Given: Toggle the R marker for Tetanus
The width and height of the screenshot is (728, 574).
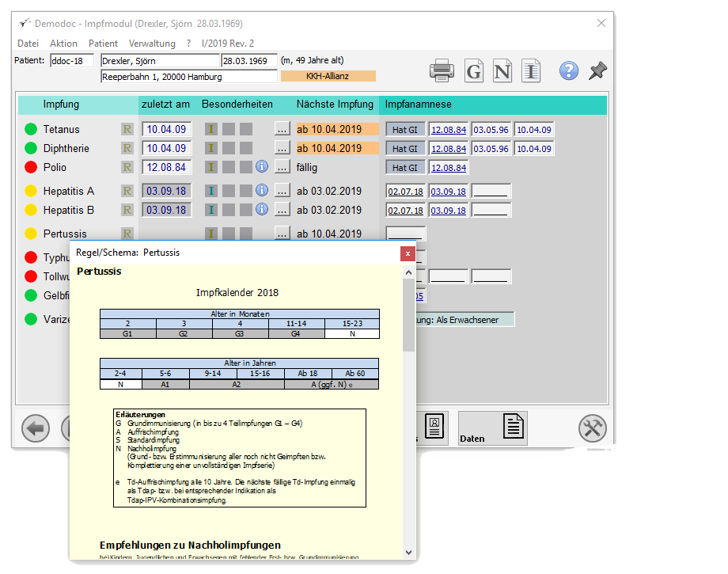Looking at the screenshot, I should tap(127, 129).
